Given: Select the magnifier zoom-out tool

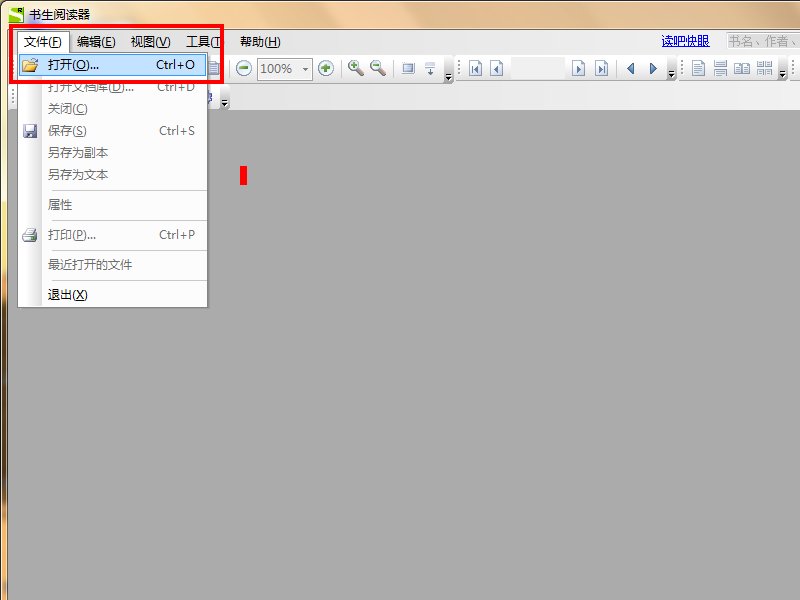Looking at the screenshot, I should [x=378, y=68].
